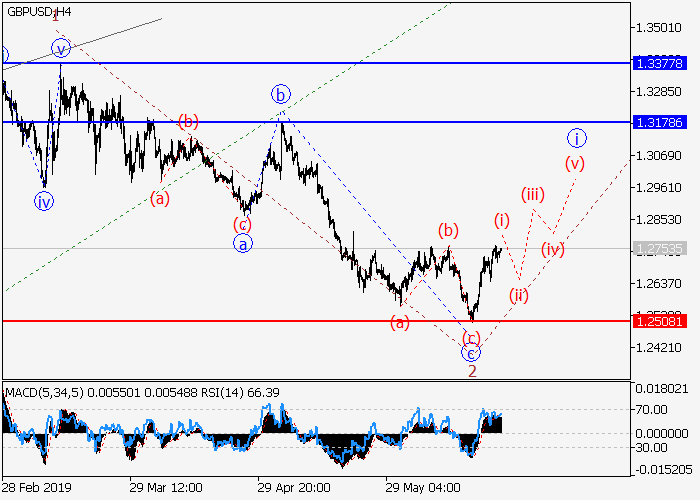Screen dimensions: 700x500
Task: Select the circled blue 'a' wave label
Action: pyautogui.click(x=242, y=243)
